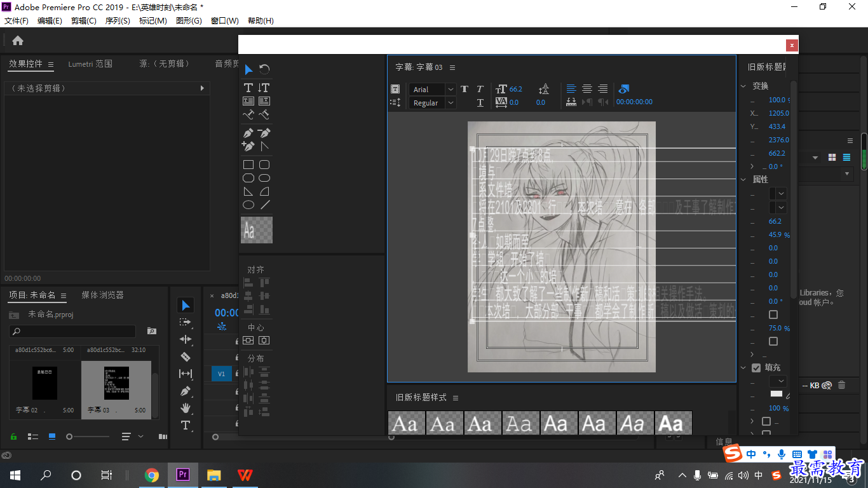Viewport: 868px width, 488px height.
Task: Select the Convert Anchor Point tool
Action: point(264,146)
